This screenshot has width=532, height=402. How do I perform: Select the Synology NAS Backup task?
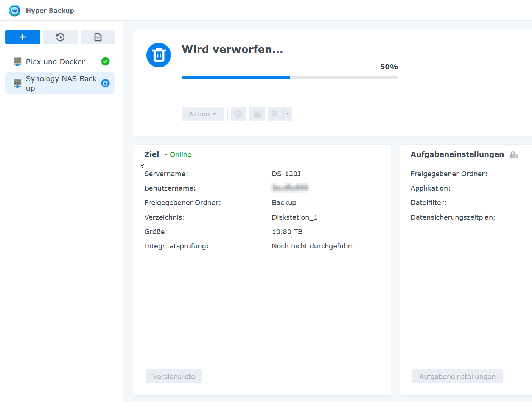point(60,83)
